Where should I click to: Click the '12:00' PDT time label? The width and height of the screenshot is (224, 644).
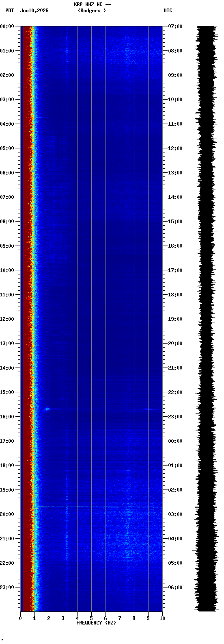pos(7,319)
